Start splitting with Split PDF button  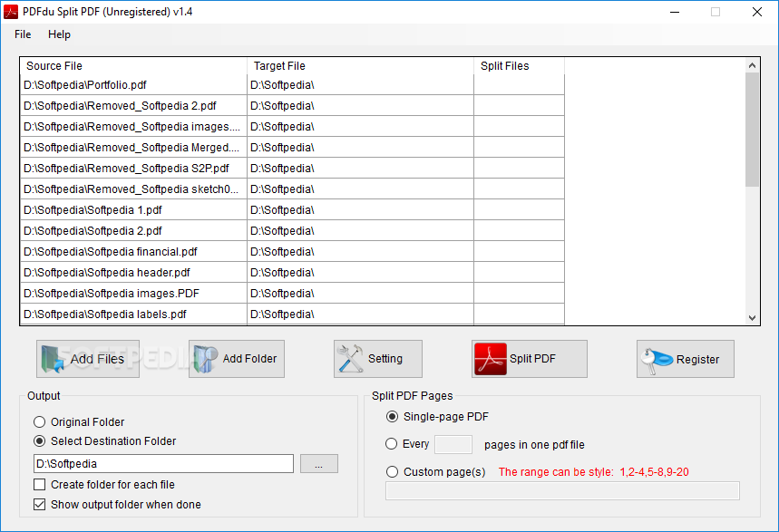pyautogui.click(x=529, y=359)
